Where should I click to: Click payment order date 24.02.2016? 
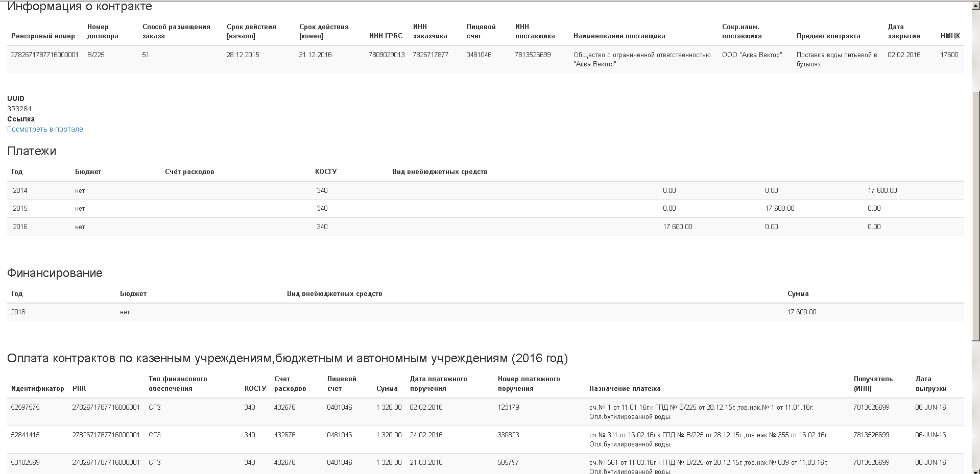(x=426, y=435)
